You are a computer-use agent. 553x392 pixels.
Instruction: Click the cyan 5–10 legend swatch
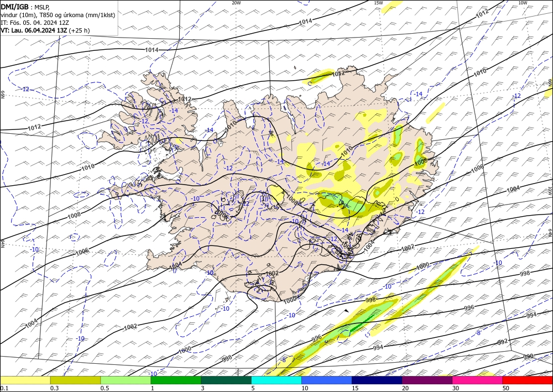pos(276,380)
